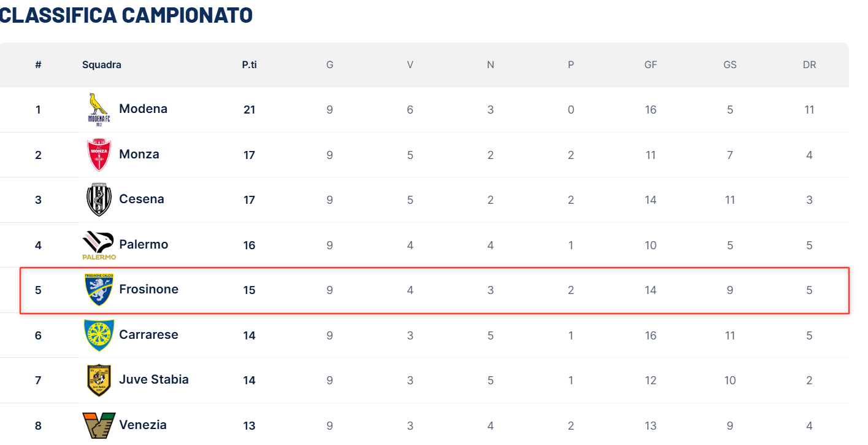Open the Modena team name link
The image size is (868, 445).
click(x=143, y=109)
